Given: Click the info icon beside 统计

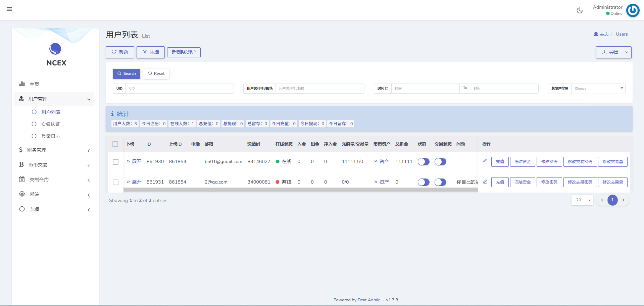Looking at the screenshot, I should [x=112, y=114].
